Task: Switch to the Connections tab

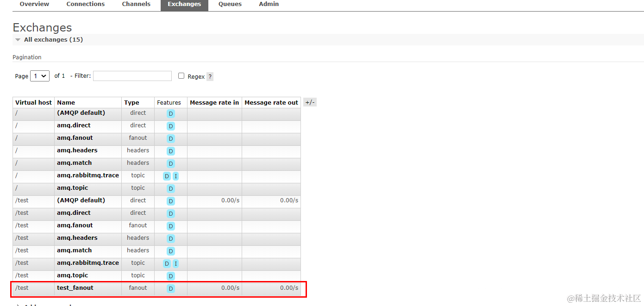Action: pyautogui.click(x=86, y=4)
